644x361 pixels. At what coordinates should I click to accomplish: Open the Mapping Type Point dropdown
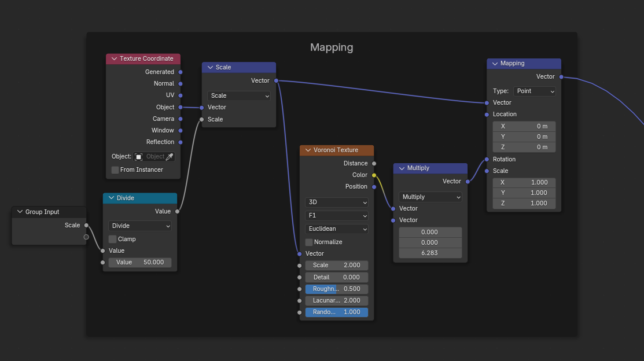click(x=534, y=91)
